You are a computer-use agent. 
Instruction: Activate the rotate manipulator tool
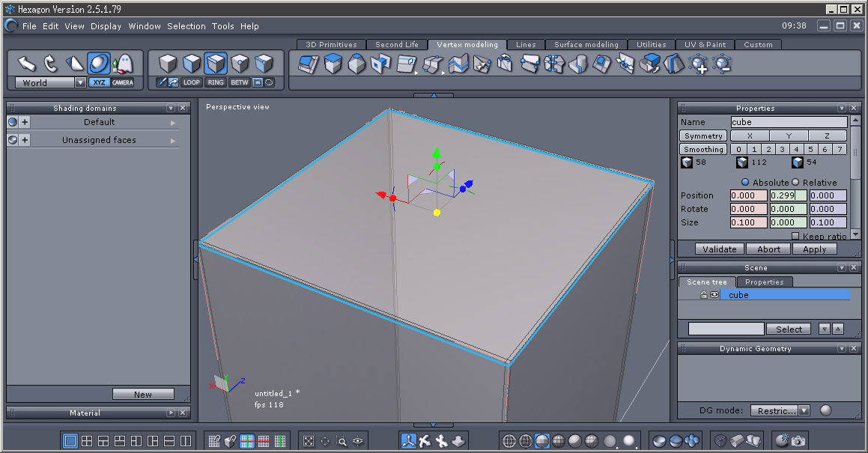tap(51, 64)
